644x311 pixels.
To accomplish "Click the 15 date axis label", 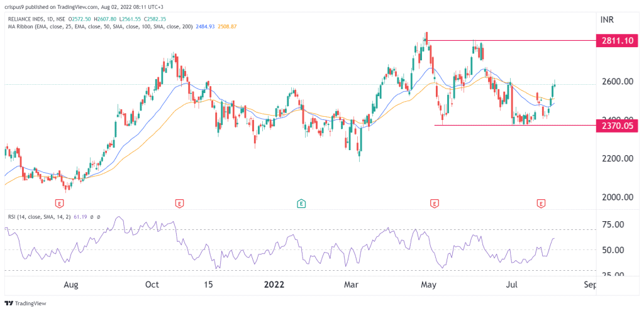I will click(209, 285).
